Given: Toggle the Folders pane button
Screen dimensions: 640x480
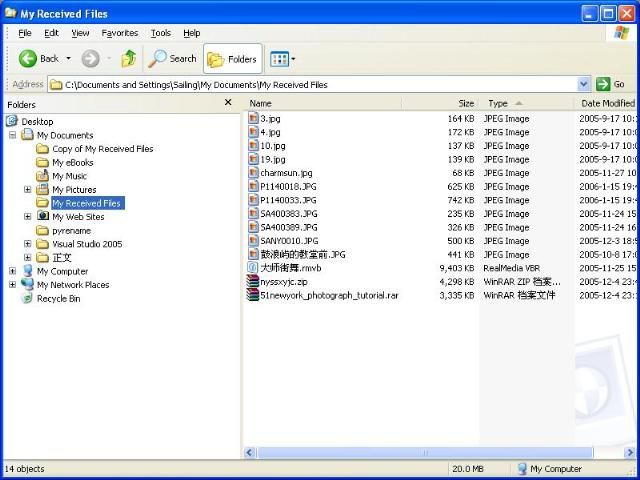Looking at the screenshot, I should point(232,59).
